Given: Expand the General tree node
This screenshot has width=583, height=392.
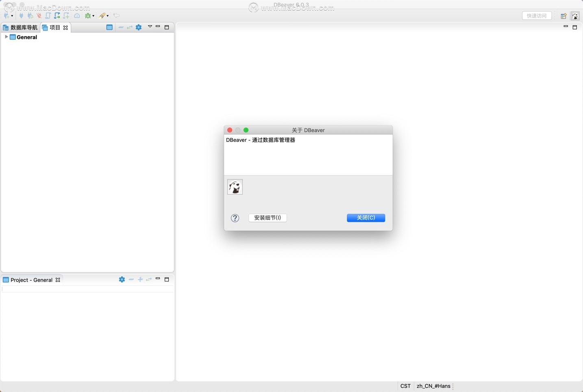Looking at the screenshot, I should (x=6, y=37).
